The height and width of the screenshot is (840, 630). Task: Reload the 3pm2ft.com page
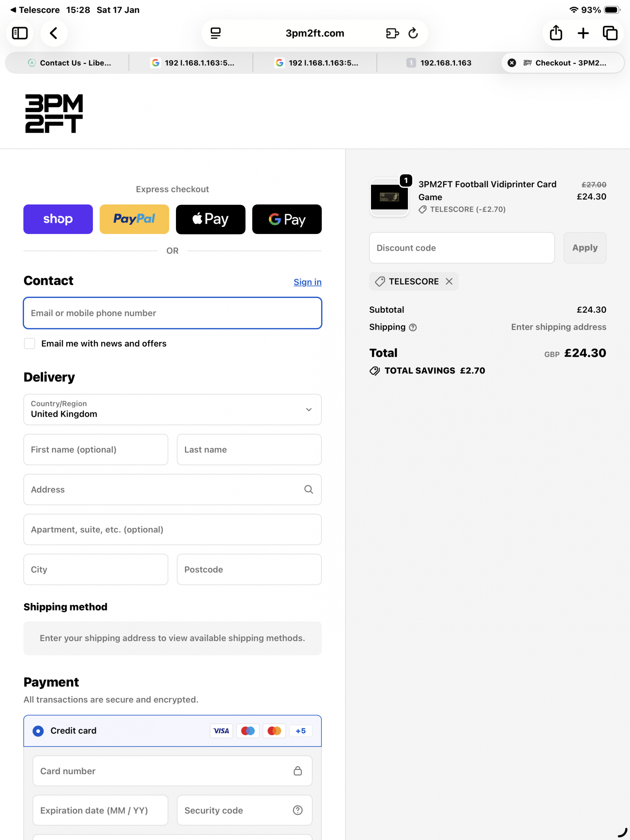(x=413, y=33)
